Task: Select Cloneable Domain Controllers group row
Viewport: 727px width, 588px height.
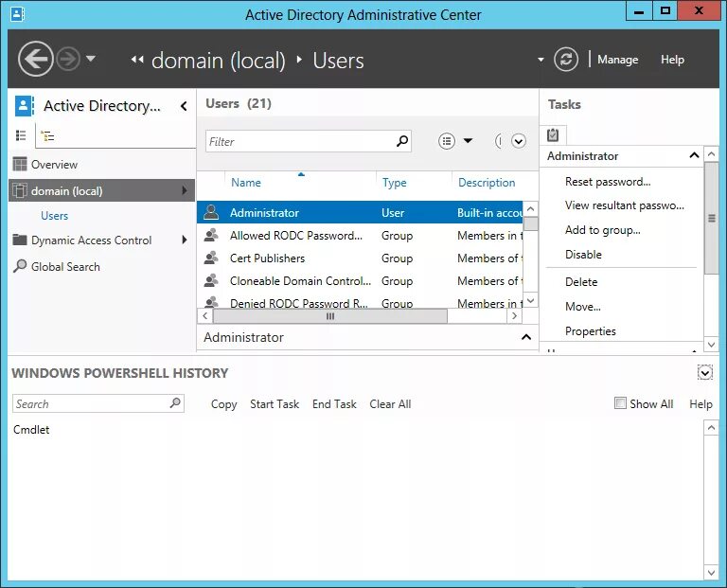Action: pyautogui.click(x=360, y=281)
